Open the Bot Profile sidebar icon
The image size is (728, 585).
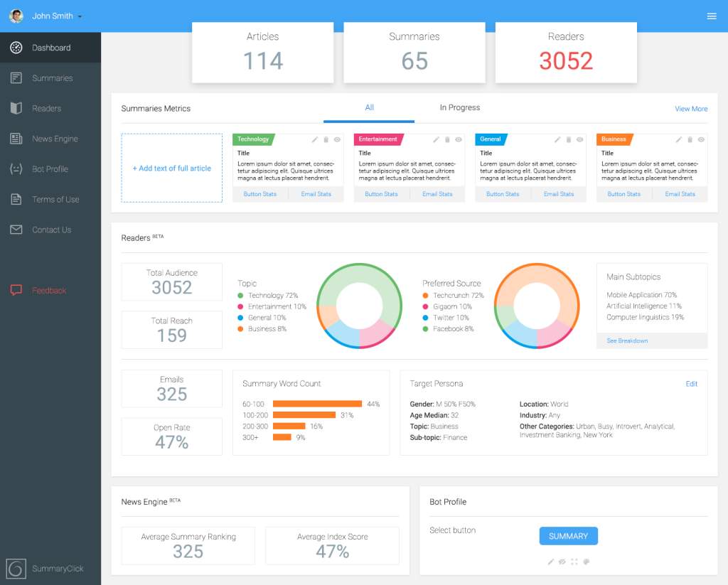[16, 169]
